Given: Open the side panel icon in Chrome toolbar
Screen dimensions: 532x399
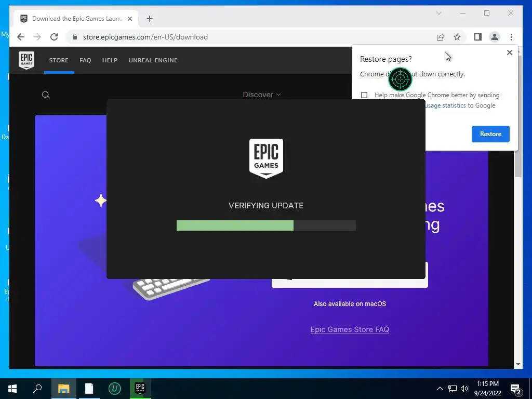Looking at the screenshot, I should [x=478, y=37].
